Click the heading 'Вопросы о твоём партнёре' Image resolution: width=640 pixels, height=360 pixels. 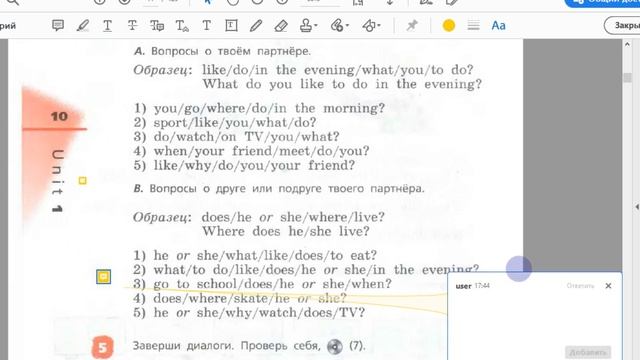(x=231, y=51)
